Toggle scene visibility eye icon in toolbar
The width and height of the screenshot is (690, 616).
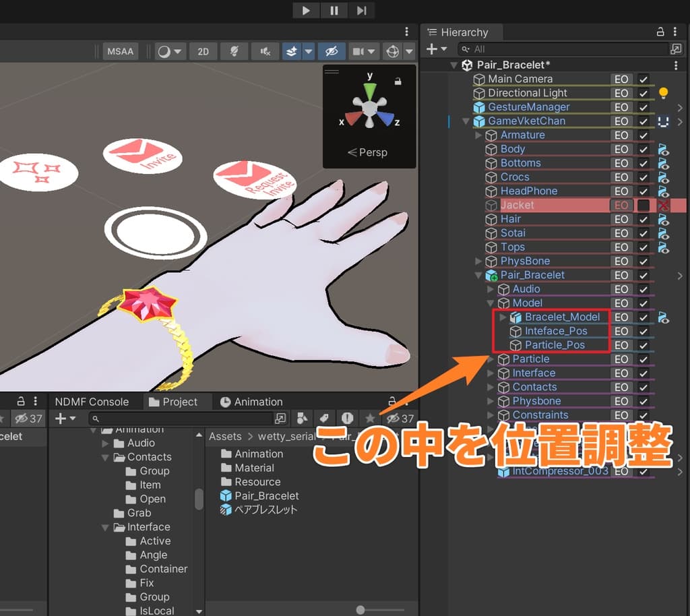331,51
